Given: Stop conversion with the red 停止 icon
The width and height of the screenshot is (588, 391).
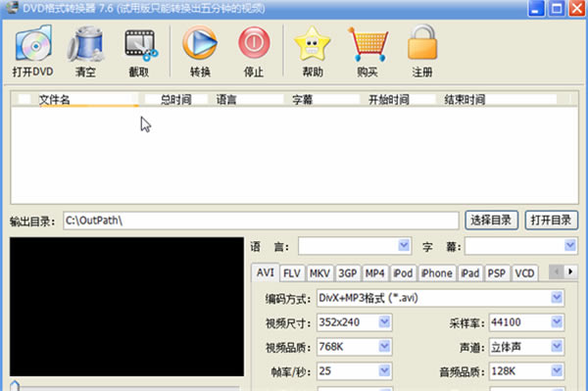Looking at the screenshot, I should (254, 43).
